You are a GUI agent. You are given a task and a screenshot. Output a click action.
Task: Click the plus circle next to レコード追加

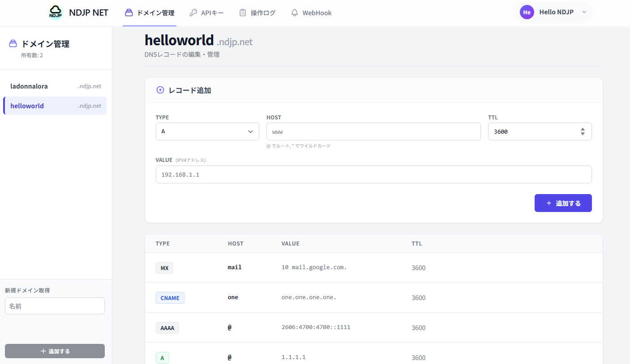(160, 90)
